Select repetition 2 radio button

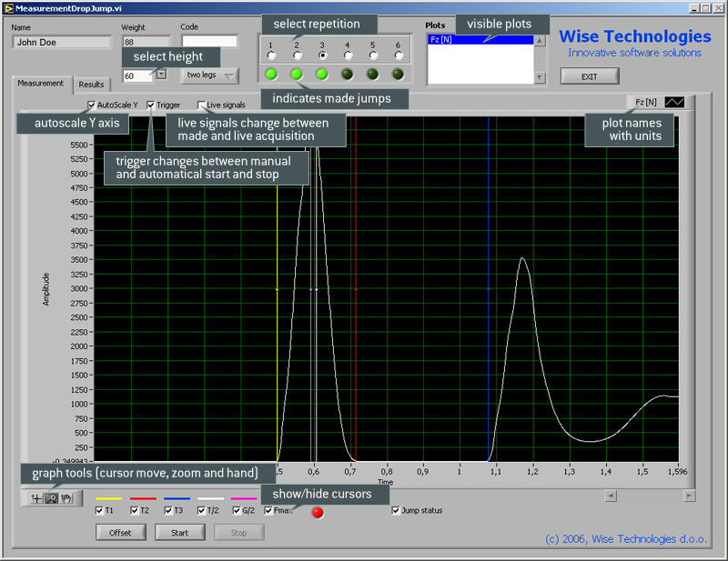(x=298, y=55)
